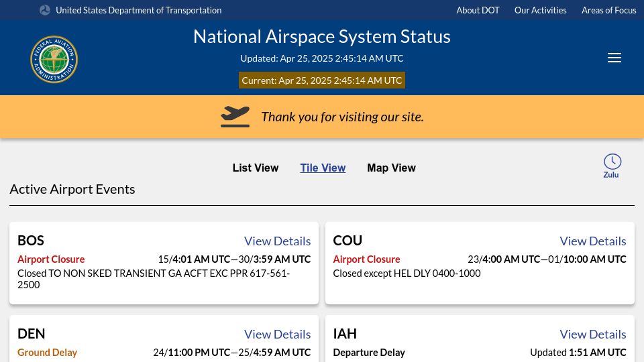Click BOS Airport Closure status label
Viewport: 644px width, 362px height.
click(51, 259)
